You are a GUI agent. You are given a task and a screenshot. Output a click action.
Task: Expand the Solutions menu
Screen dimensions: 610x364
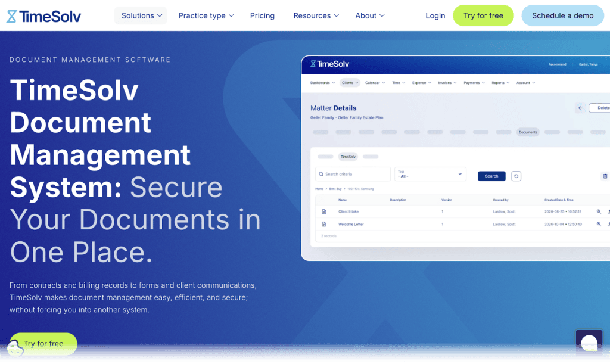coord(141,15)
